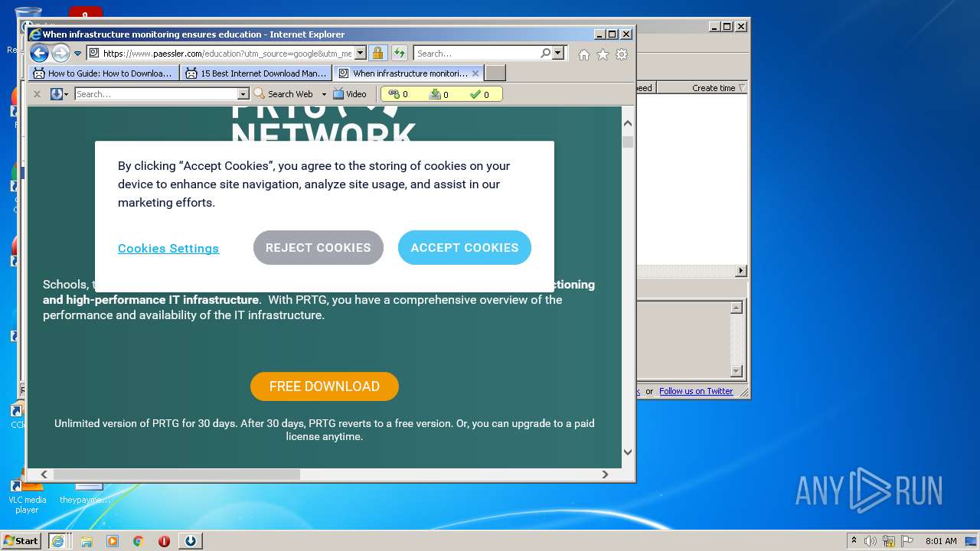Click the download manager taskbar icon
The height and width of the screenshot is (551, 980).
tap(191, 541)
